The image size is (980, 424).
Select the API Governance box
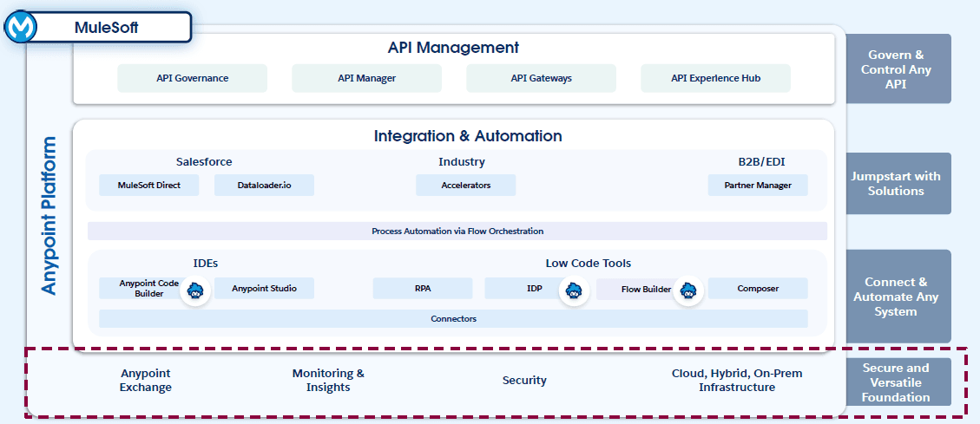click(x=192, y=78)
